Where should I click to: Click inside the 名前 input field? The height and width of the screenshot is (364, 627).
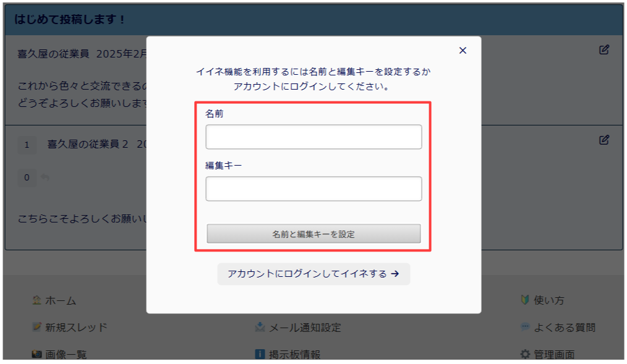(x=313, y=137)
